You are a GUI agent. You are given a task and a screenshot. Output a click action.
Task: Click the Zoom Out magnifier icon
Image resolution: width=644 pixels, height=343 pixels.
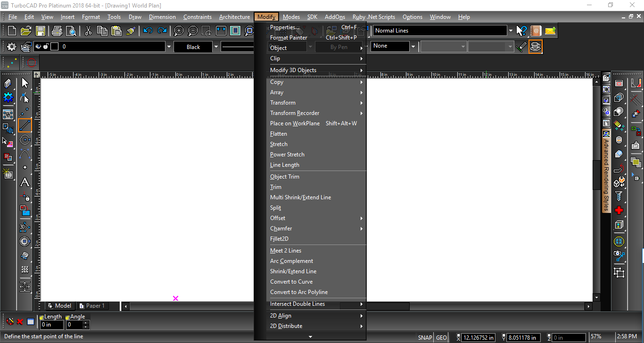(x=193, y=31)
